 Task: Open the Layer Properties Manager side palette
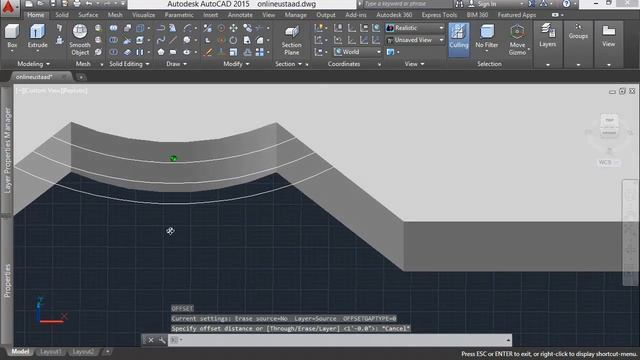pos(7,150)
